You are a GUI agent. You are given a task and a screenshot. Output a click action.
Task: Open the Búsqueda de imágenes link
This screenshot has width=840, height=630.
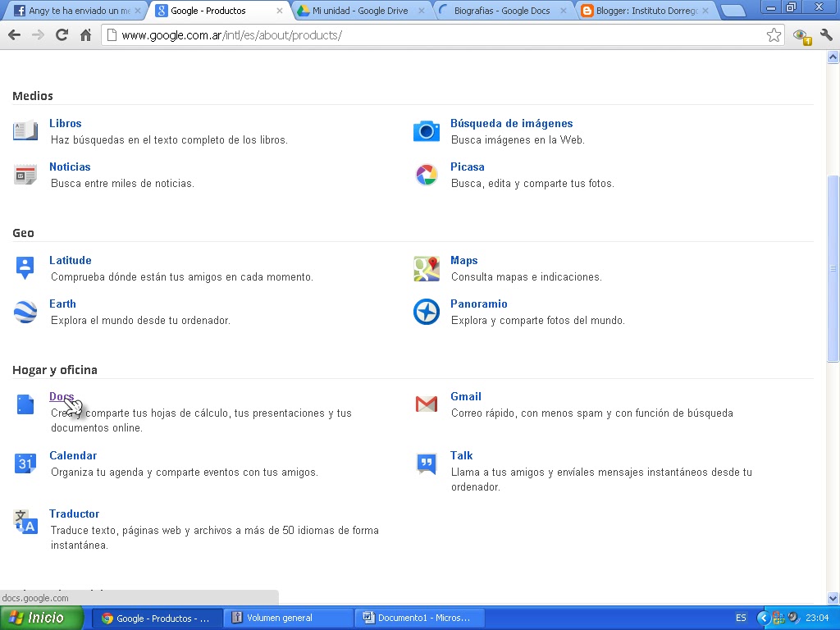coord(512,123)
